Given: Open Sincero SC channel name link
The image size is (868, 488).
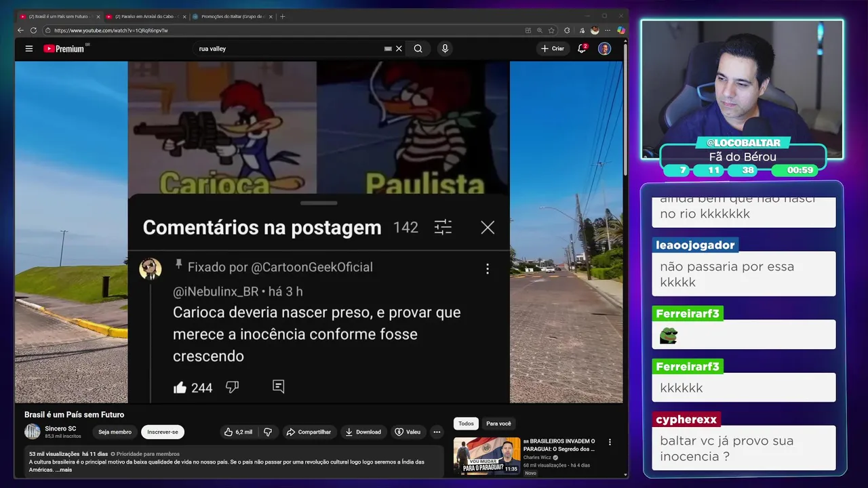Looking at the screenshot, I should (x=60, y=428).
